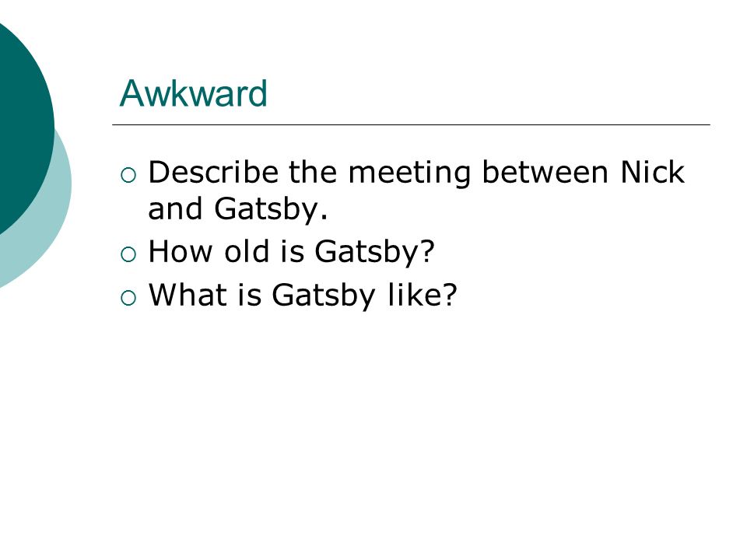Click the word "Gatsby" in the third bullet

[324, 296]
